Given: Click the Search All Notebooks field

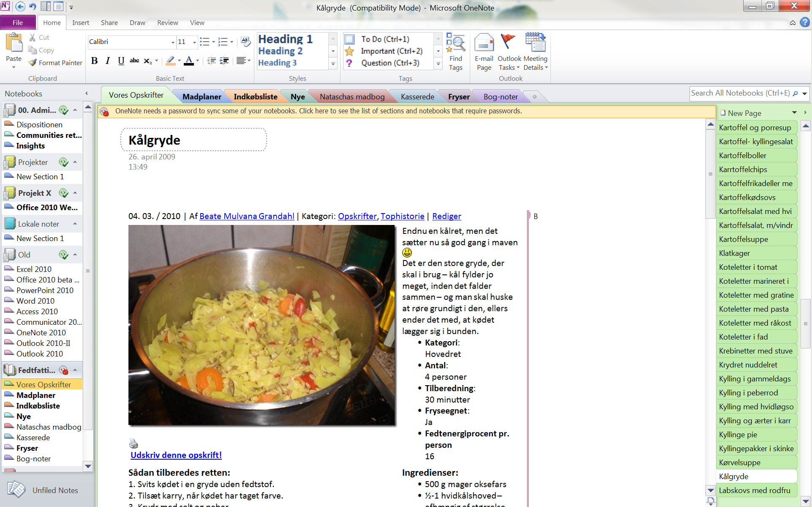Looking at the screenshot, I should click(740, 93).
